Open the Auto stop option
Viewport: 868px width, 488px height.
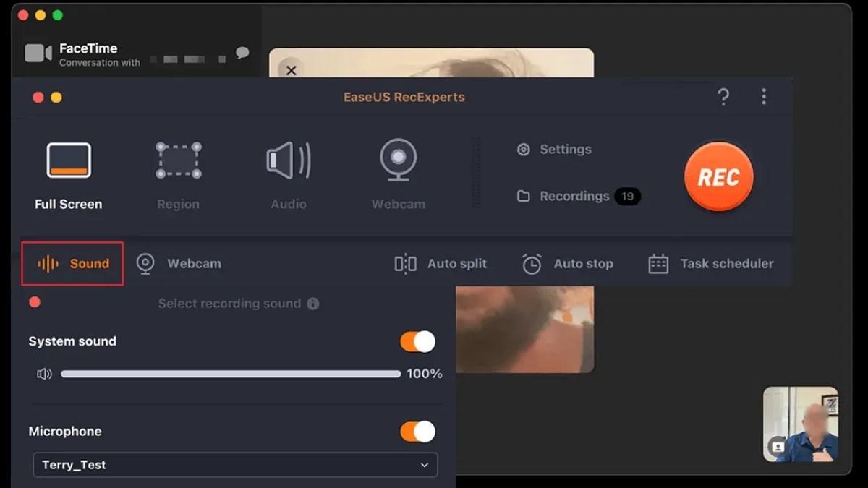click(568, 264)
